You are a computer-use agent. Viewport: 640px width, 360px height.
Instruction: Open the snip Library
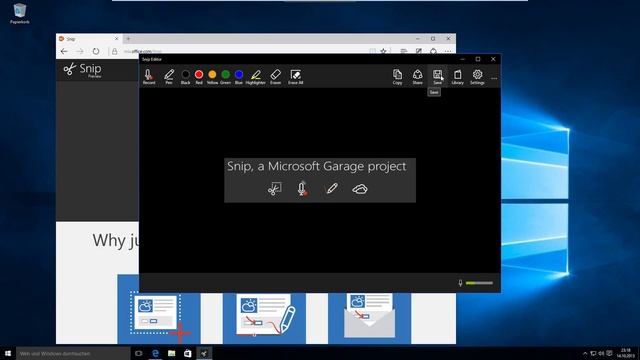click(457, 76)
